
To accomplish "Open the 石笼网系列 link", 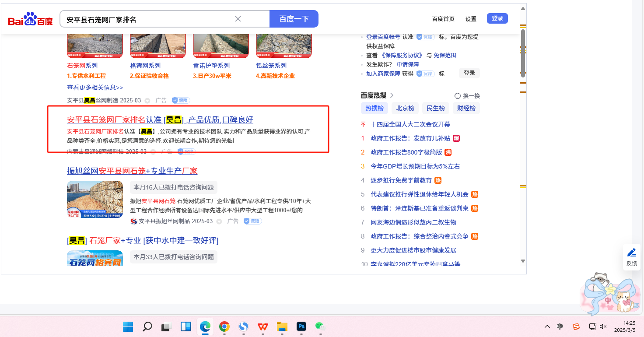I will point(82,66).
